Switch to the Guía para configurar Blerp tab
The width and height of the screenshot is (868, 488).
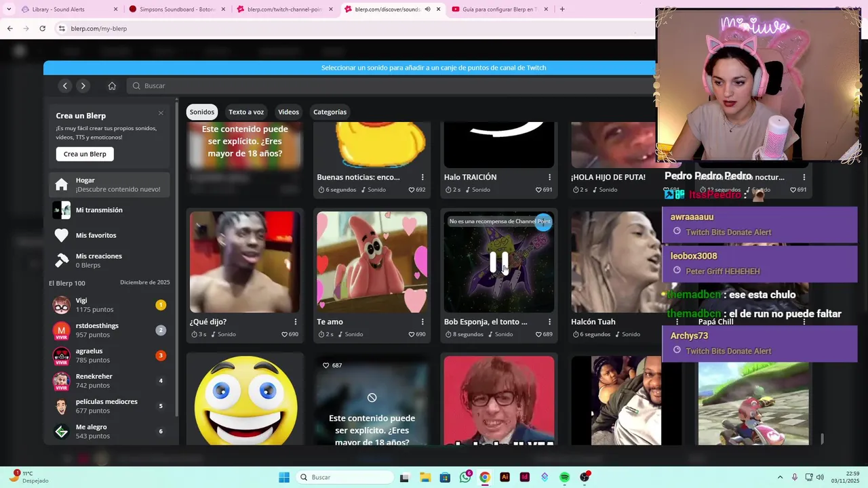[500, 9]
